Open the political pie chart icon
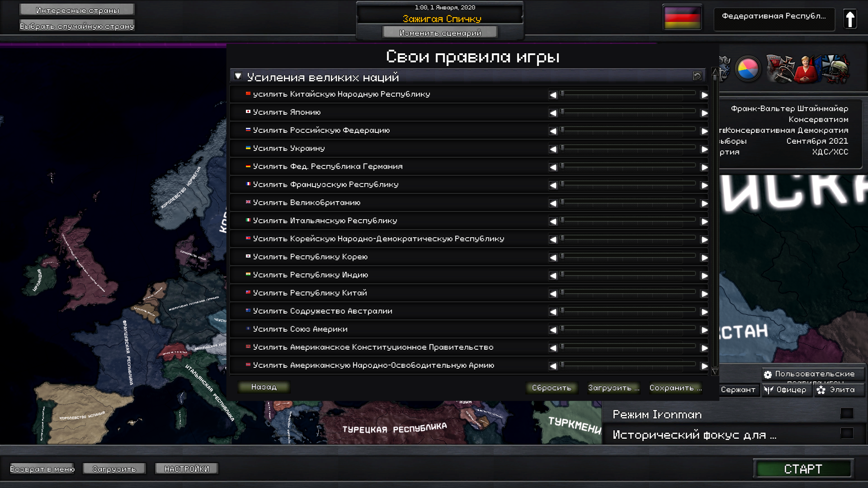868x488 pixels. coord(748,69)
